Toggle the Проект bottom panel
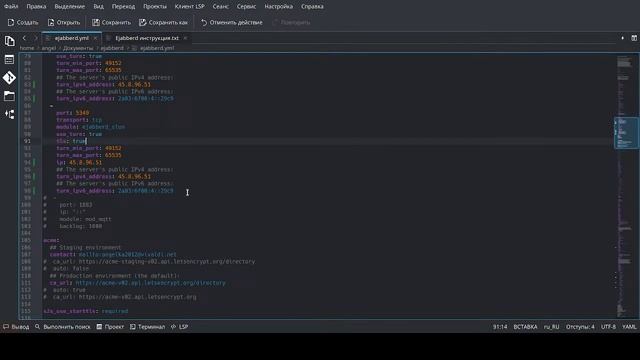Image resolution: width=640 pixels, height=360 pixels. (x=110, y=327)
